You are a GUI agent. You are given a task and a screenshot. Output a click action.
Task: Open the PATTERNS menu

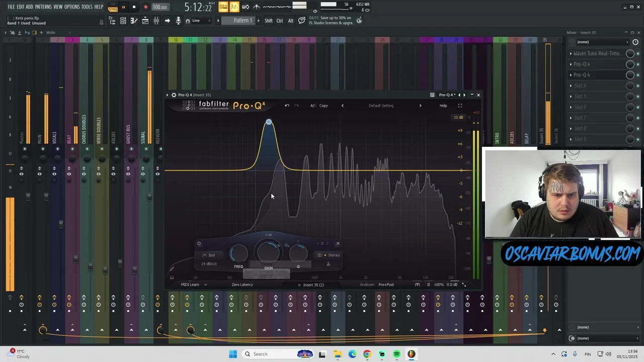point(43,7)
